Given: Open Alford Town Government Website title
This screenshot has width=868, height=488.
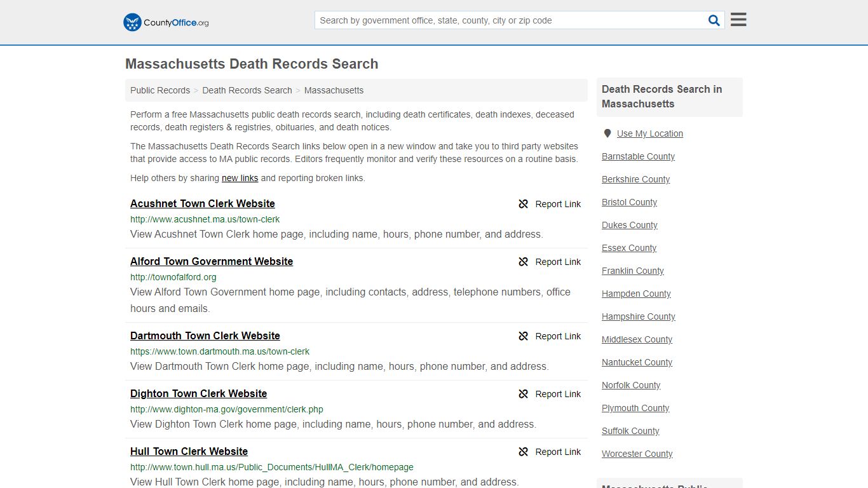Looking at the screenshot, I should tap(212, 261).
